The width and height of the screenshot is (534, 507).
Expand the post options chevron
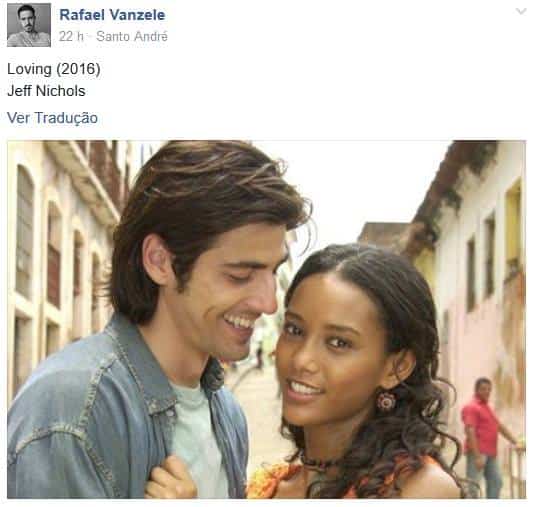pos(521,12)
